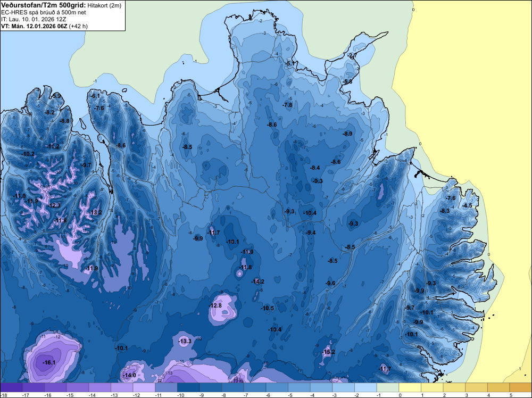Pick the legend swatch between -18 and -17
532x398 pixels.
(x=11, y=387)
